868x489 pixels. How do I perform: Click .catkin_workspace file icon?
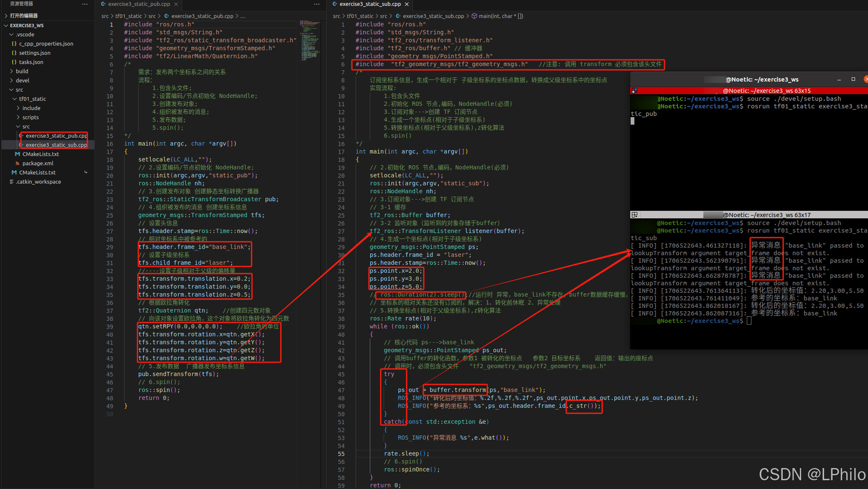pos(12,182)
